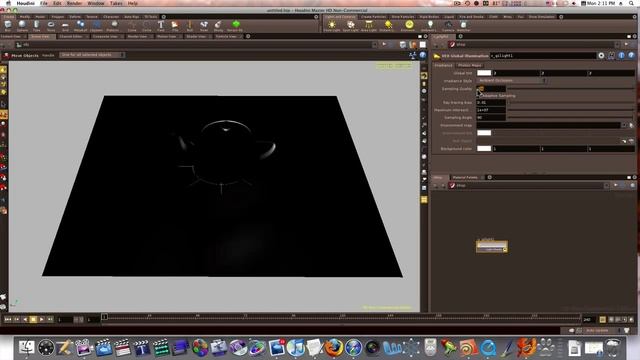Screen dimensions: 640x360
Task: Open parameter gear menu beside node name
Action: 601,56
